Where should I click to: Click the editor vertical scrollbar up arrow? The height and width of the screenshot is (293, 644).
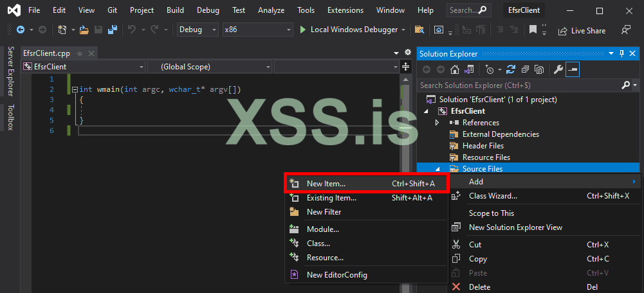tap(405, 79)
